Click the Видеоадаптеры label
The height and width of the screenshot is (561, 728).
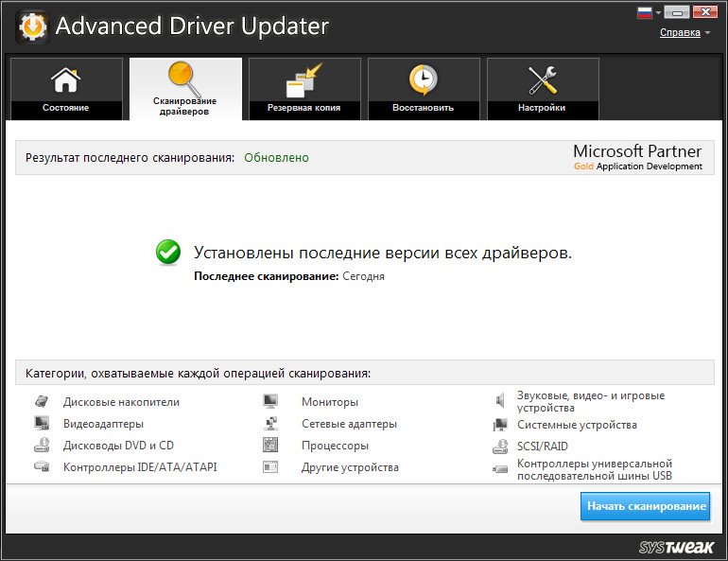click(103, 424)
